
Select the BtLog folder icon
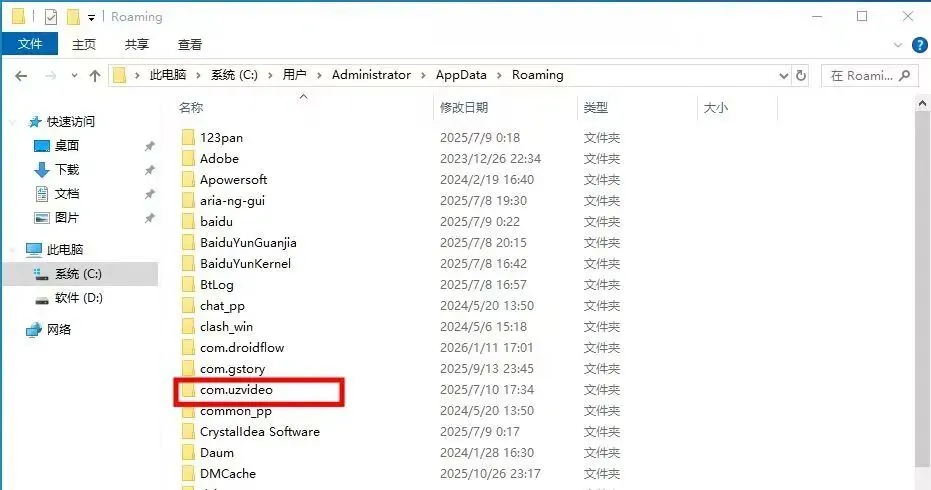(188, 284)
